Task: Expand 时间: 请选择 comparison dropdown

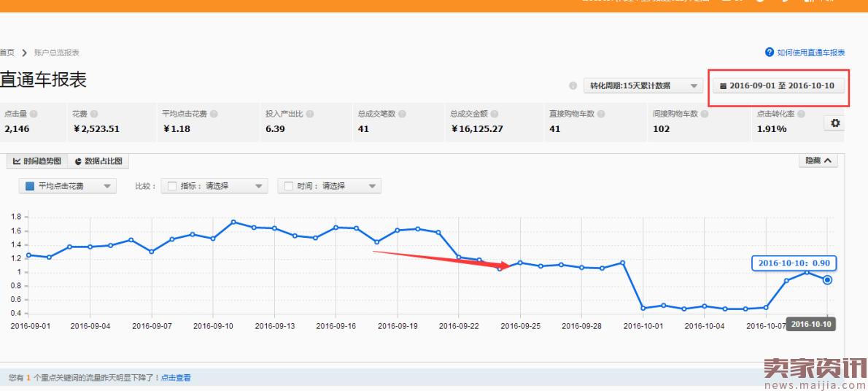Action: tap(330, 186)
